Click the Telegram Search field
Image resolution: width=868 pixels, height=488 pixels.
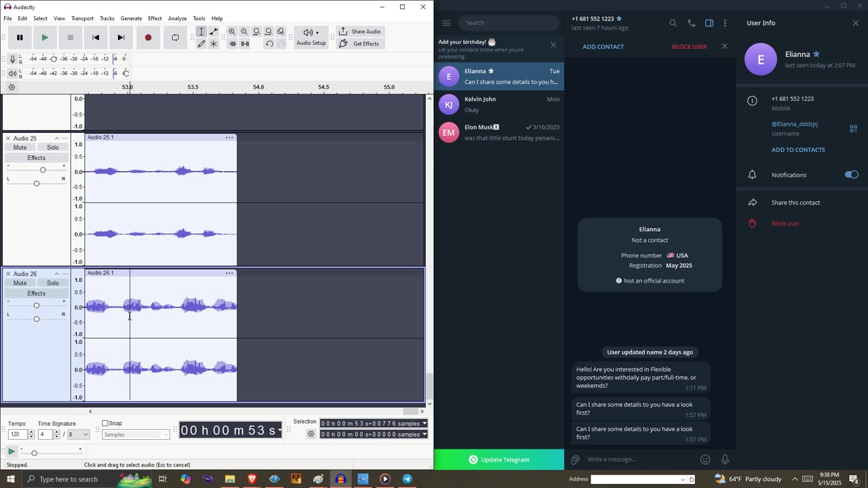click(509, 23)
